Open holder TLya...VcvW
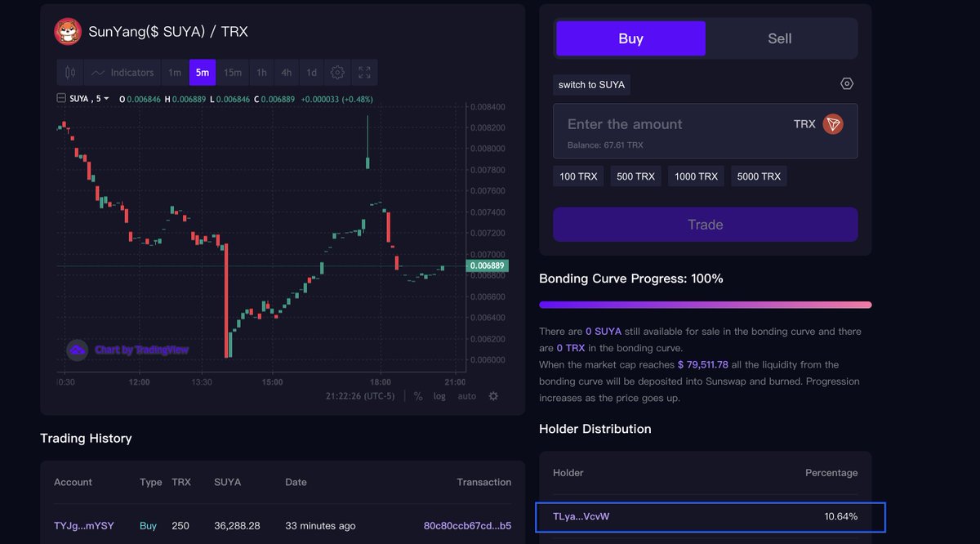Viewport: 980px width, 544px height. 581,516
